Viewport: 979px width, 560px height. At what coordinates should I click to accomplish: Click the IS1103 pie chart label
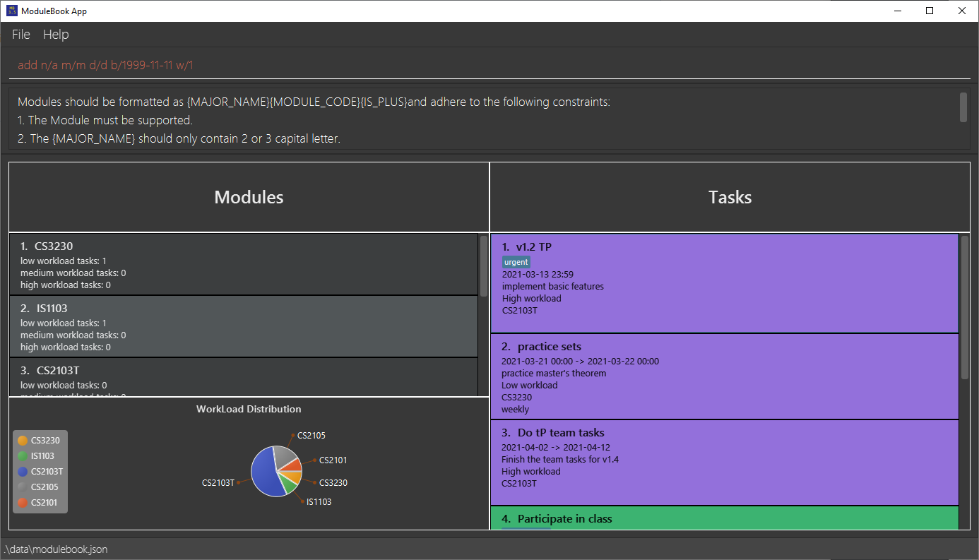point(319,502)
